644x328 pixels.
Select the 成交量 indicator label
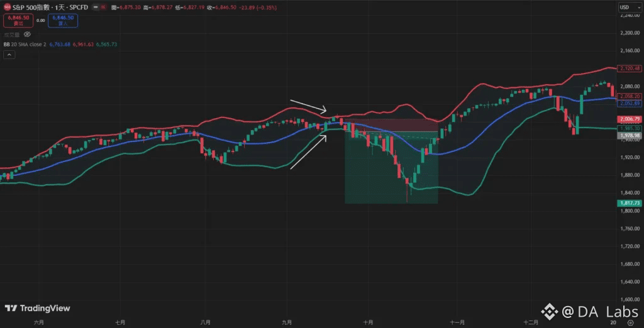[x=11, y=35]
